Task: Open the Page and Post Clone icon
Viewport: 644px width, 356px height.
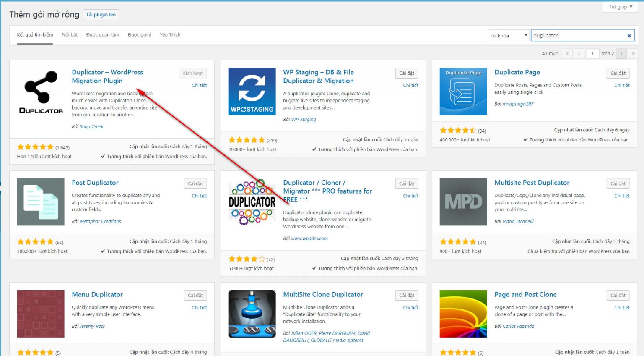Action: 463,314
